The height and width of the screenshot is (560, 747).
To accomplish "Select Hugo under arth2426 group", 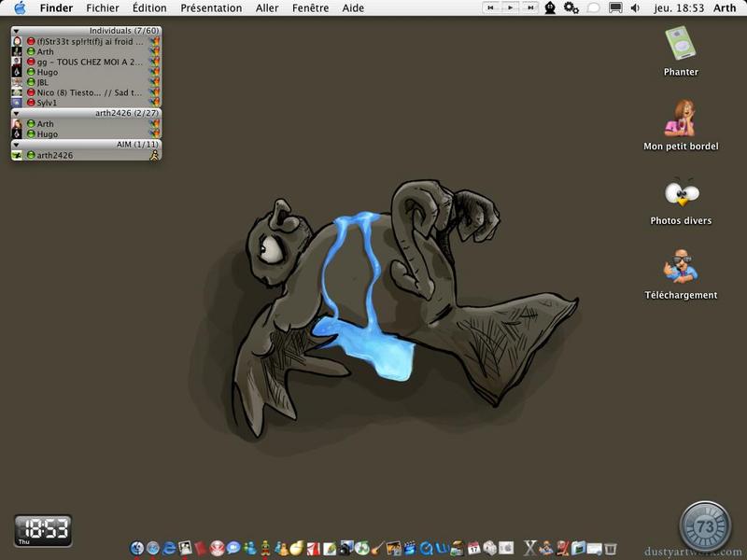I will click(86, 134).
